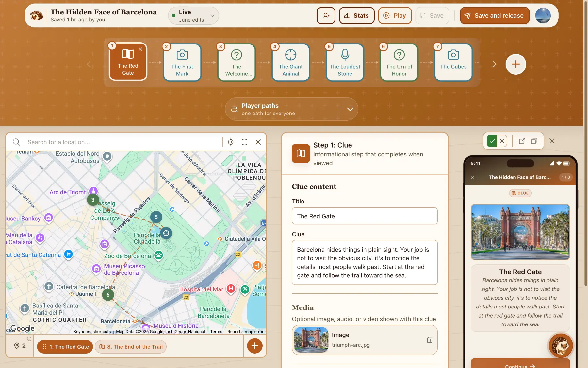Click the Step 1 Clue map icon
This screenshot has width=588, height=368.
[x=301, y=153]
